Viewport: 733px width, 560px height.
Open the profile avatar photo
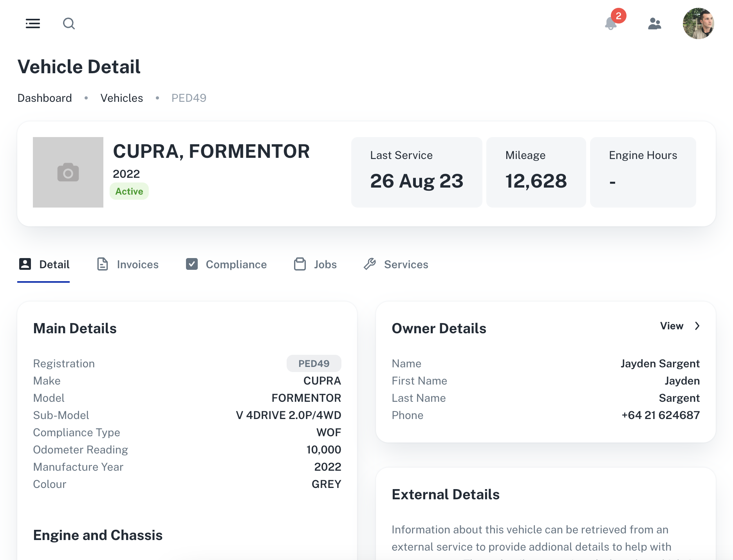pos(699,23)
